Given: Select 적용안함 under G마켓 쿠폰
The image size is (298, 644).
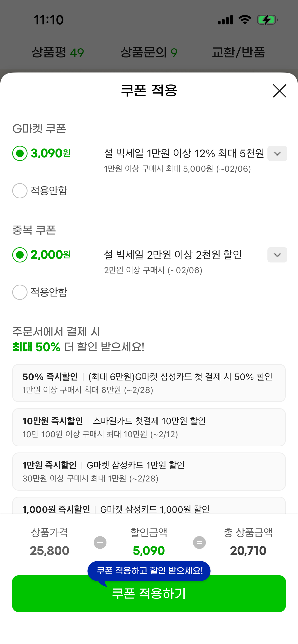Looking at the screenshot, I should point(20,191).
